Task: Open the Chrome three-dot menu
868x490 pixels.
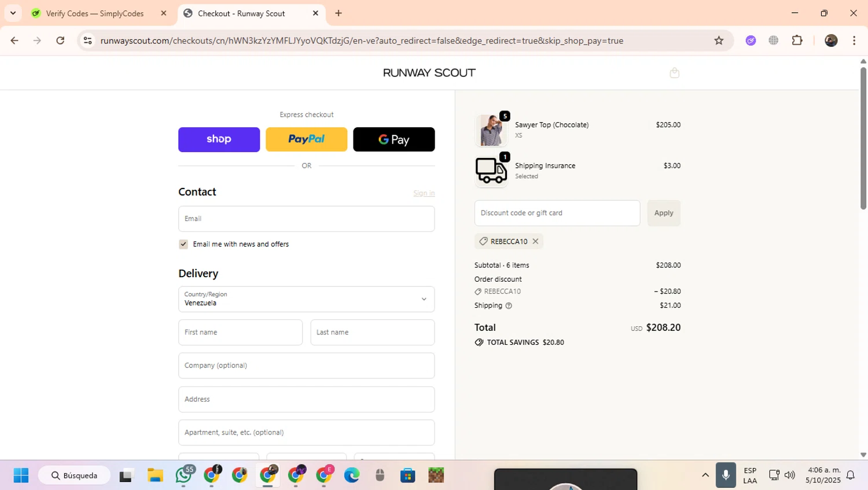Action: 854,40
